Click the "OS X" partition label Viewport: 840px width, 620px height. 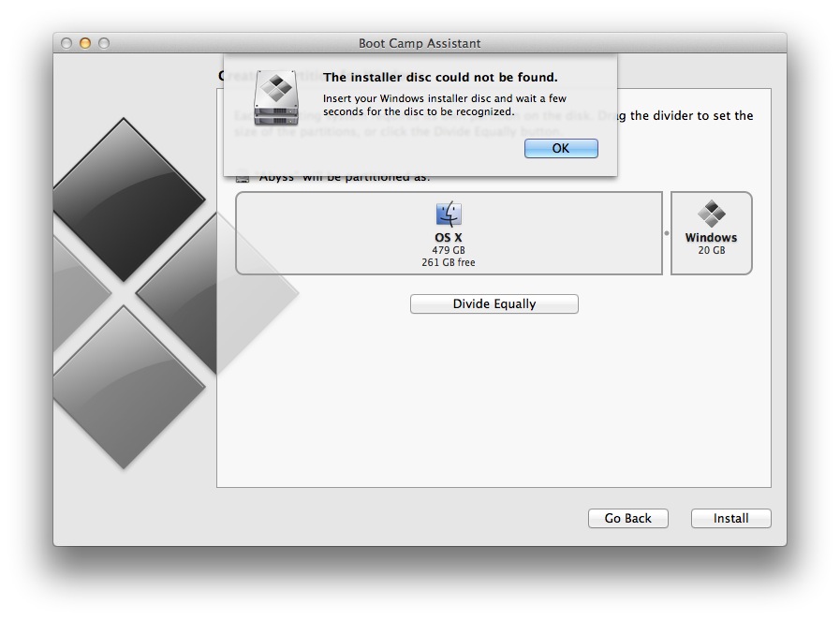click(449, 237)
